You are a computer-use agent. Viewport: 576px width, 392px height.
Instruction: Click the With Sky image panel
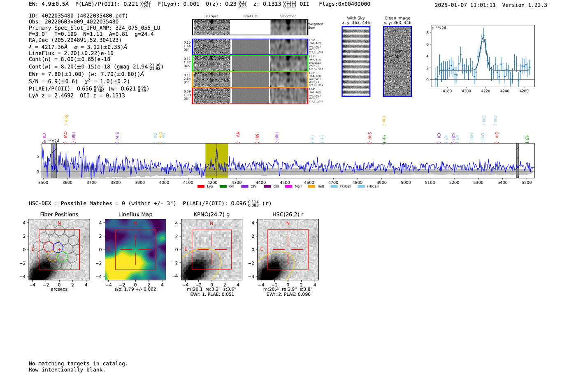coord(356,61)
